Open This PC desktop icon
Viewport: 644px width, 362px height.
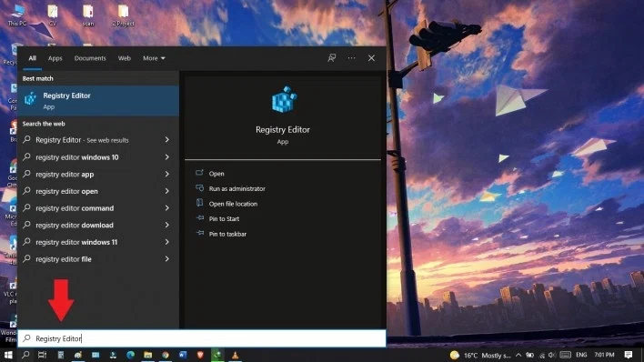tap(17, 15)
